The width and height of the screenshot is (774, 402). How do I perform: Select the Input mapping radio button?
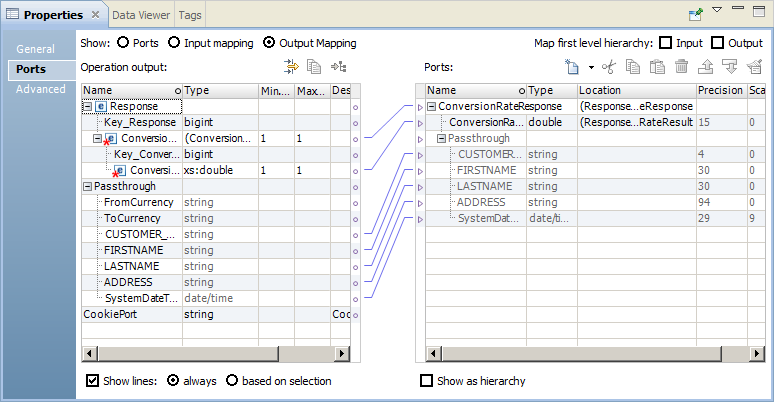pyautogui.click(x=175, y=43)
